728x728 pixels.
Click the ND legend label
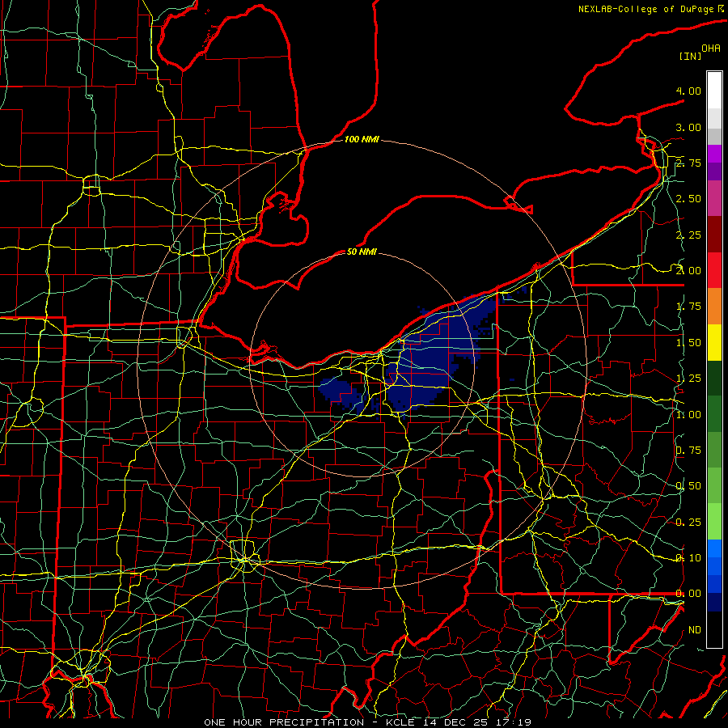(695, 630)
